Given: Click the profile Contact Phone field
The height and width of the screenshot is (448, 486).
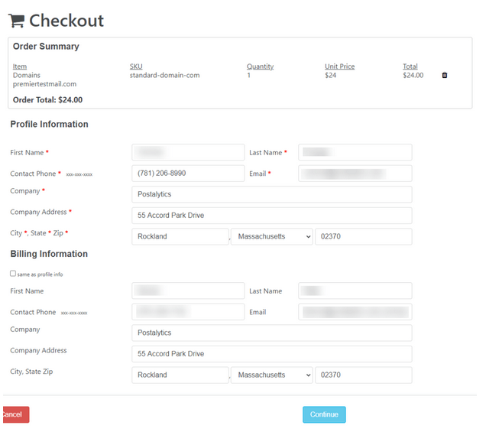Looking at the screenshot, I should coord(188,174).
